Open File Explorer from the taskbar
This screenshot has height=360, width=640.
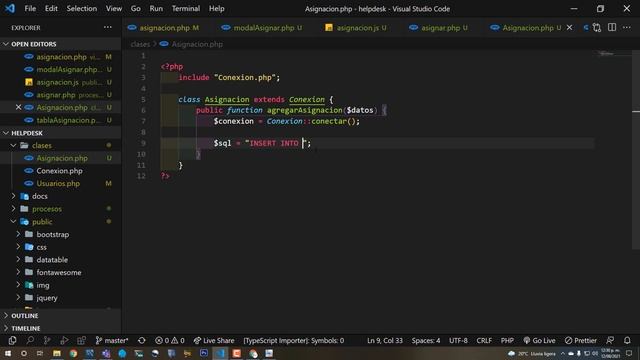[x=57, y=353]
